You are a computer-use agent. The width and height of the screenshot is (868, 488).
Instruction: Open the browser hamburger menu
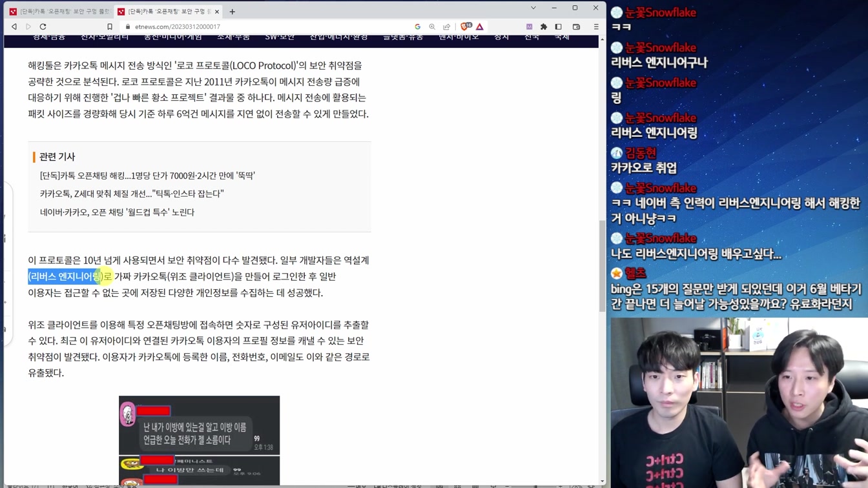click(596, 27)
